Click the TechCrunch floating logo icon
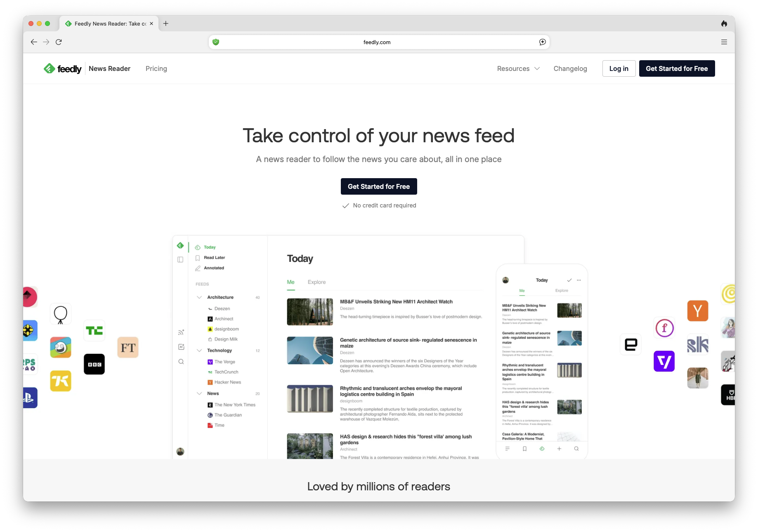The width and height of the screenshot is (758, 532). coord(94,330)
